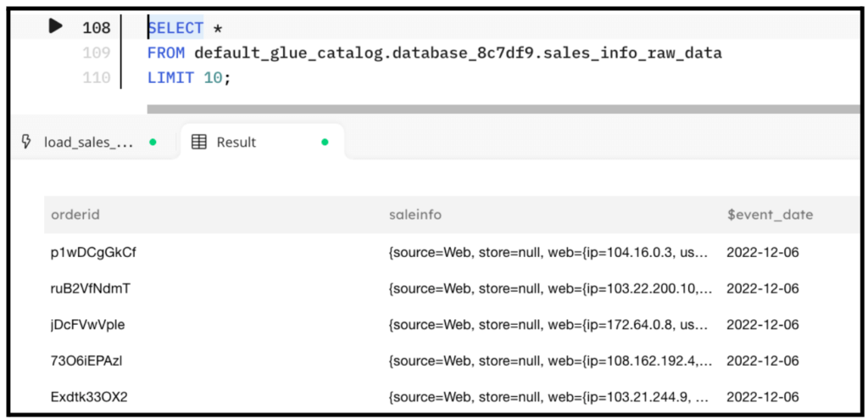Image resolution: width=868 pixels, height=420 pixels.
Task: Select line number 108 in the gutter
Action: click(97, 28)
